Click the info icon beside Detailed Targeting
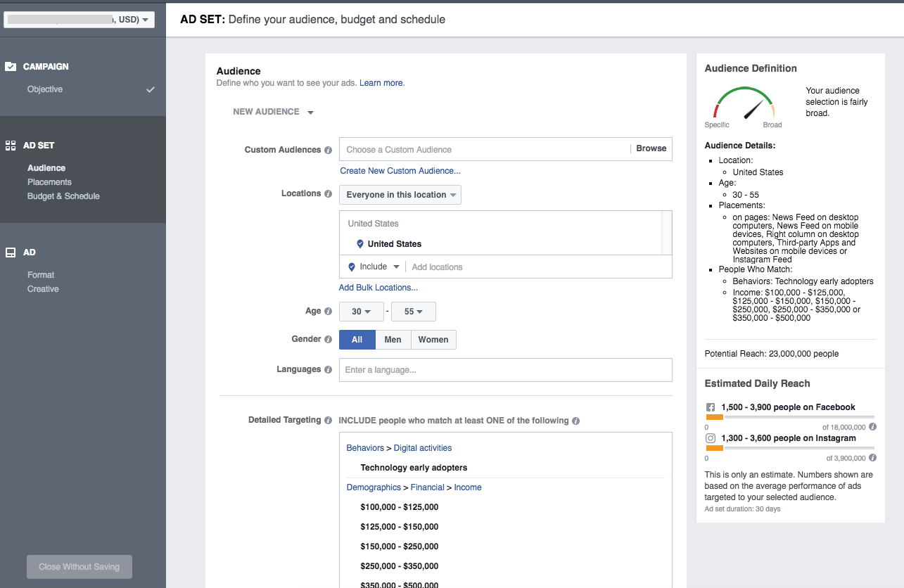The width and height of the screenshot is (904, 588). click(328, 421)
